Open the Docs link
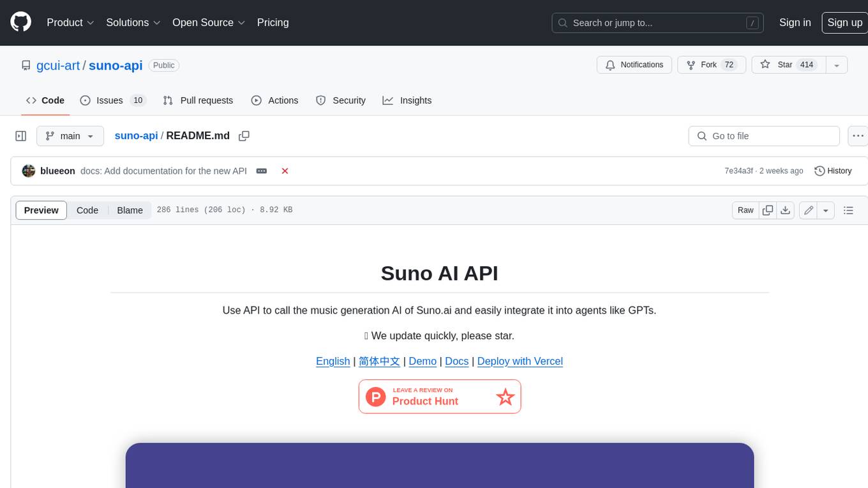Image resolution: width=868 pixels, height=488 pixels. 457,361
